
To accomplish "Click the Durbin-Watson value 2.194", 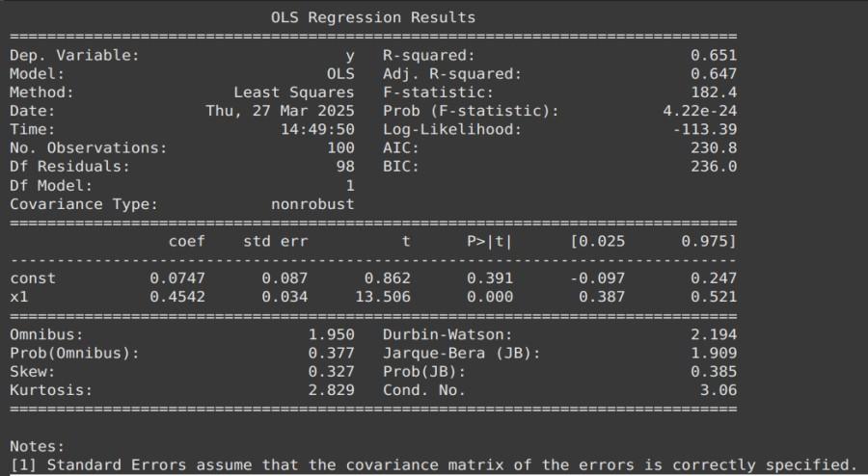I will [x=714, y=334].
